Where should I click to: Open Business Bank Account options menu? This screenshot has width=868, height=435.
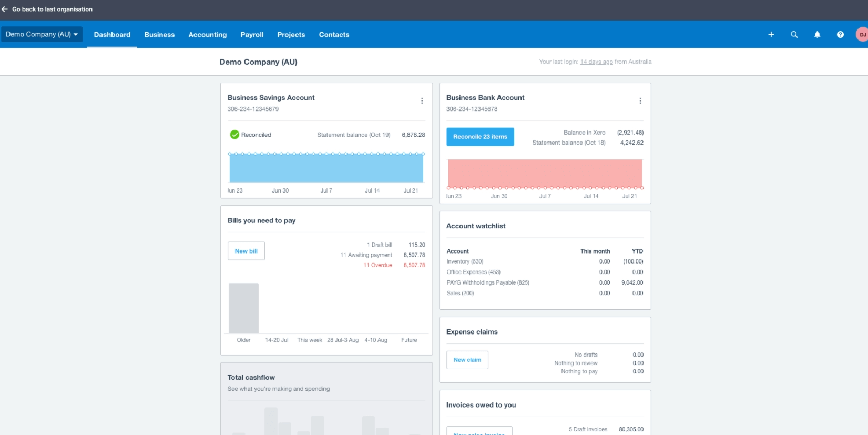tap(640, 101)
